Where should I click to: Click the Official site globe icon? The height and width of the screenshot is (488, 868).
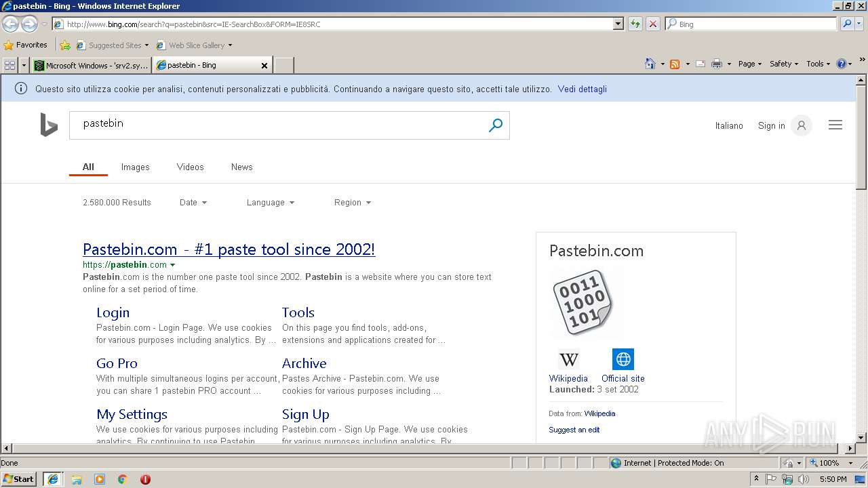623,359
